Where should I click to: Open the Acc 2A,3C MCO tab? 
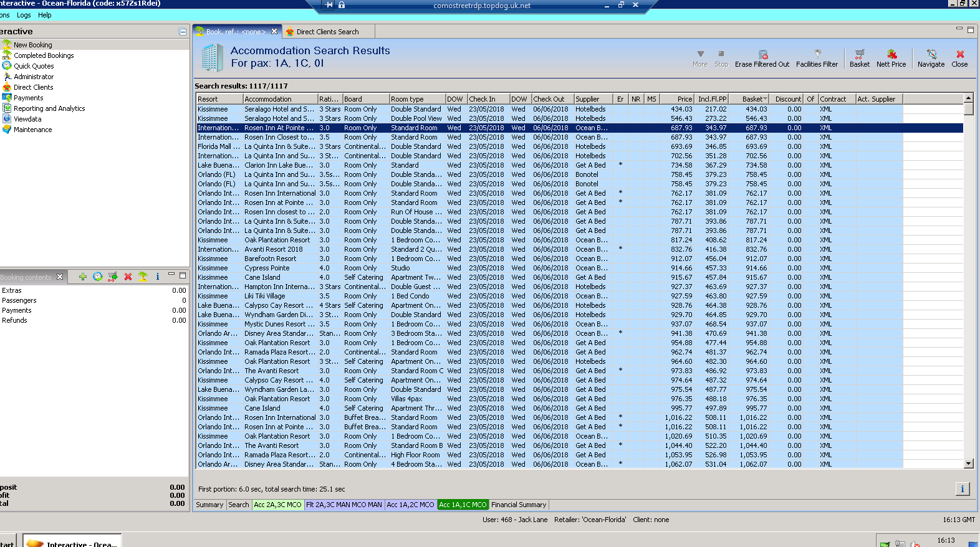coord(278,505)
